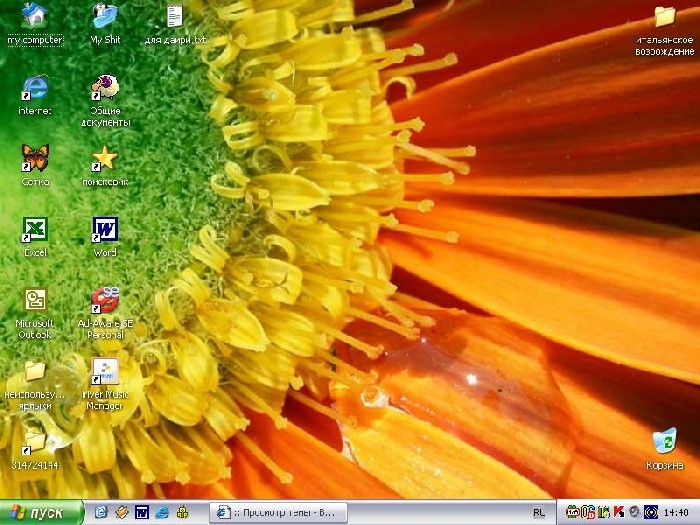
Task: Select the 314/24144 folder shortcut
Action: 35,441
